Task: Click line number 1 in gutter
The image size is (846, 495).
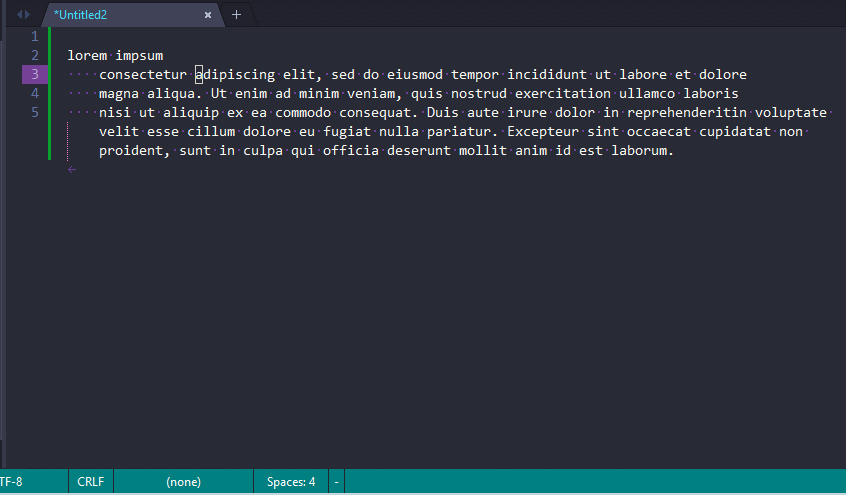Action: pos(35,36)
